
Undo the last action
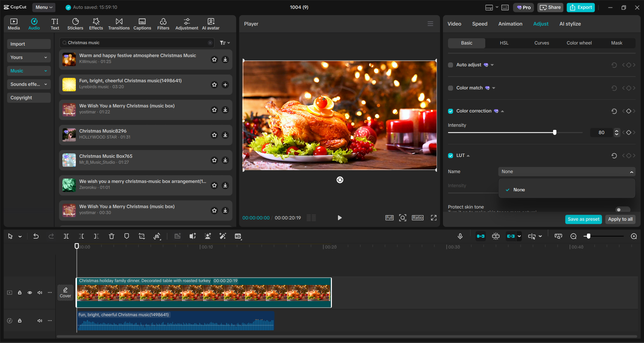pyautogui.click(x=36, y=236)
